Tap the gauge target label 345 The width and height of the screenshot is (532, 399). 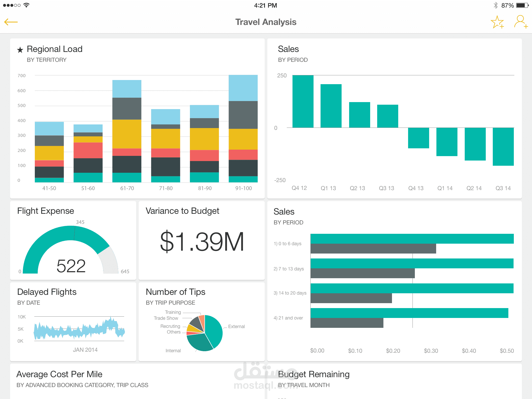tap(80, 222)
